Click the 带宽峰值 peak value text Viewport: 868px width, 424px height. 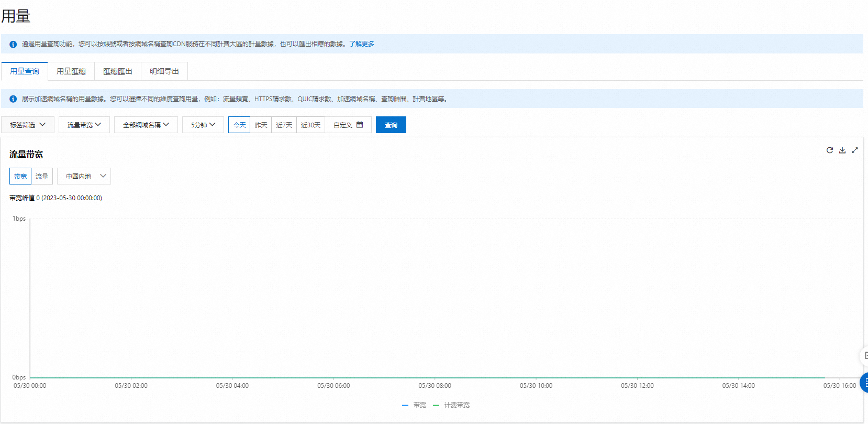[55, 198]
